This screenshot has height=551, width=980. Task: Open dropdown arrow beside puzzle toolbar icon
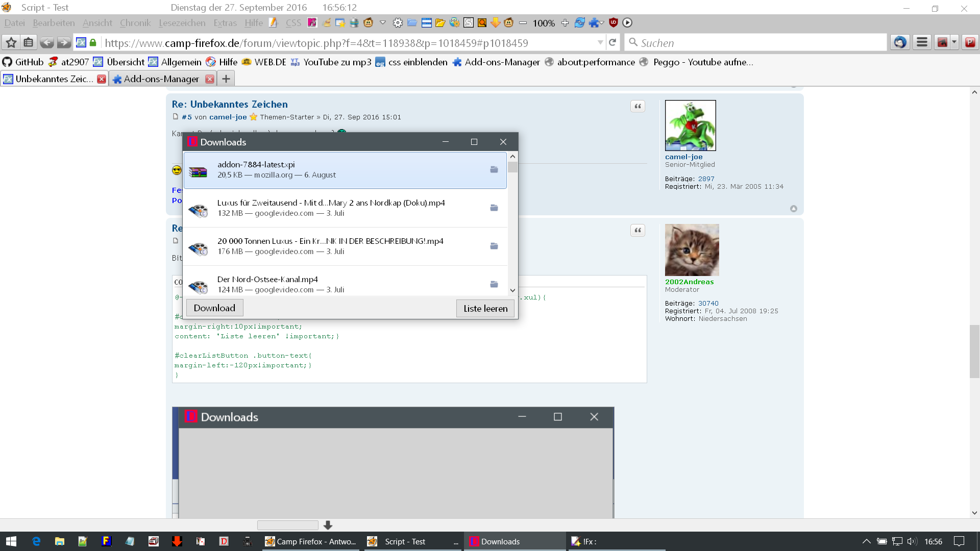coord(602,22)
